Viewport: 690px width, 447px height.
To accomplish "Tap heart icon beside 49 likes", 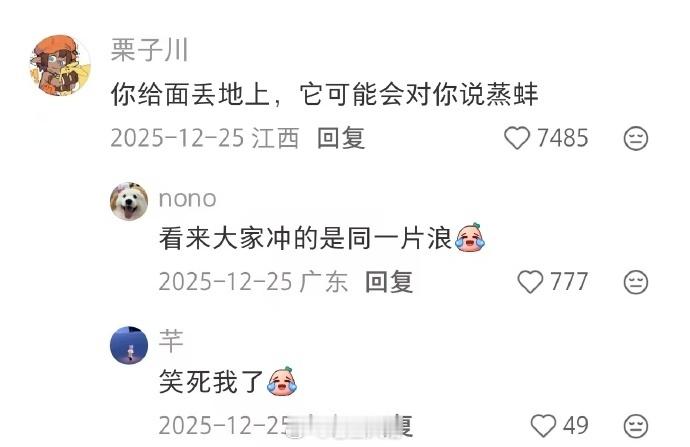I will coord(543,425).
